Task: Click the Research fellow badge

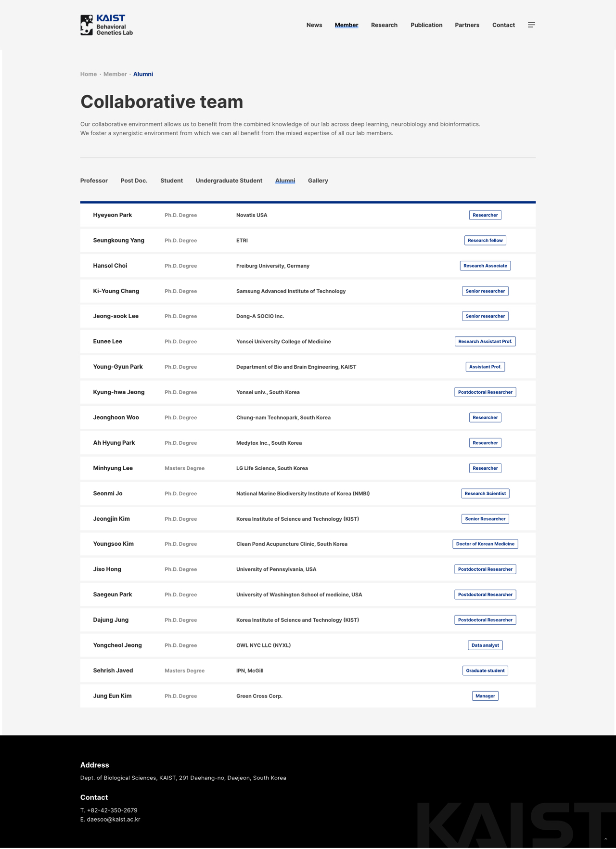Action: (485, 240)
